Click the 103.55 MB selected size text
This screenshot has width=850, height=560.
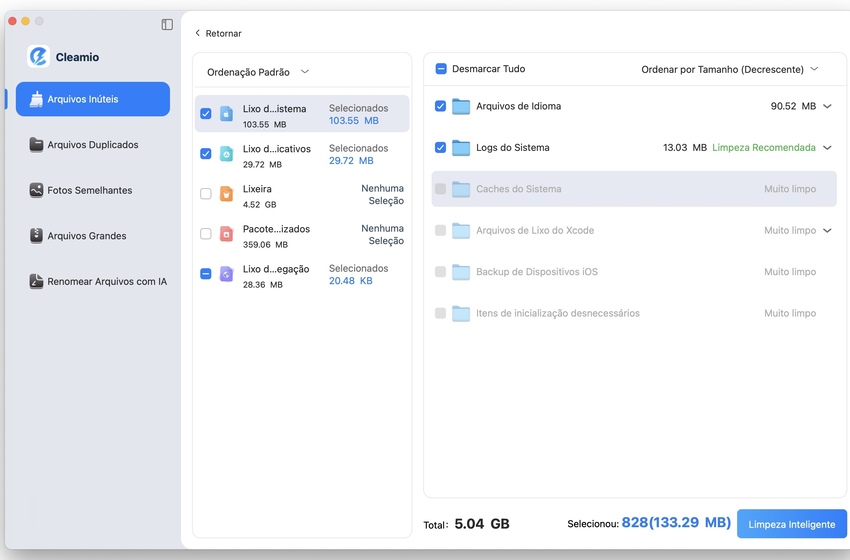353,121
